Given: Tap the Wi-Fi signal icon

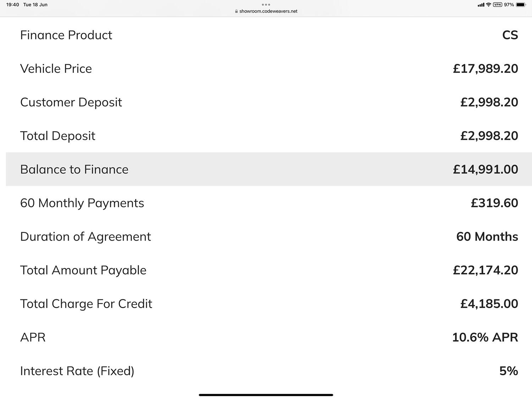Looking at the screenshot, I should click(x=488, y=5).
